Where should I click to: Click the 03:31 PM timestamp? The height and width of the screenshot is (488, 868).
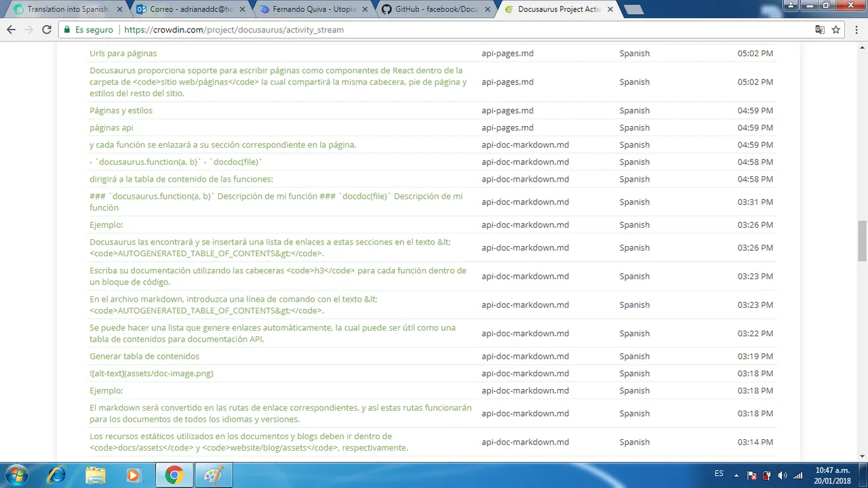[x=755, y=202]
